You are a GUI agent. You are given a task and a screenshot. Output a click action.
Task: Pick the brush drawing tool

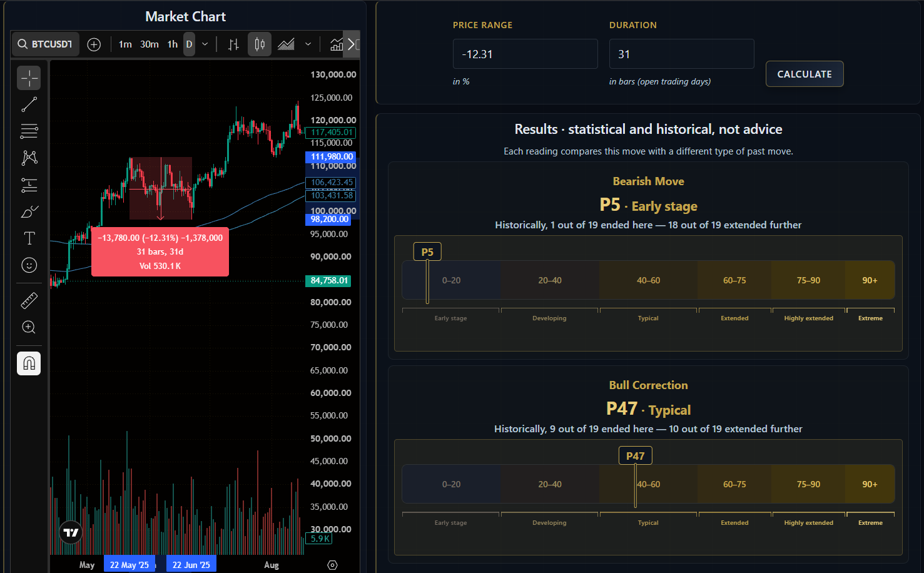coord(29,211)
